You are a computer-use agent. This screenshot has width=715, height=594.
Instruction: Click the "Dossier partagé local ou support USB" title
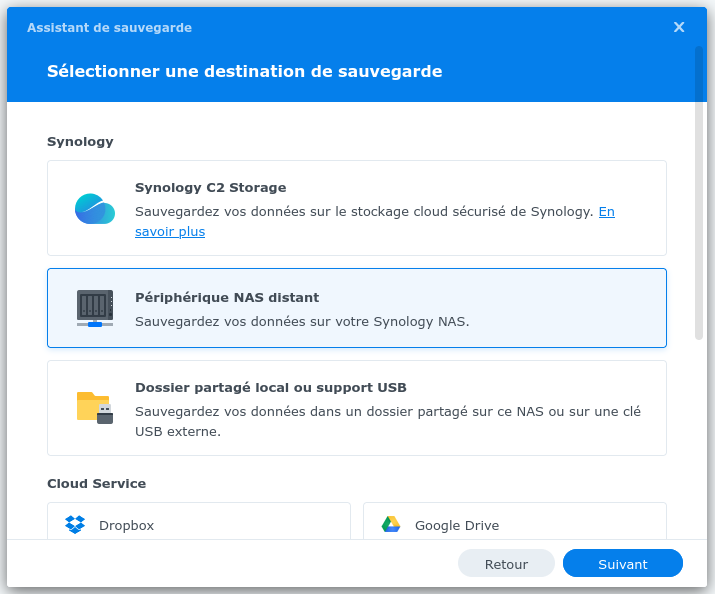pos(271,387)
